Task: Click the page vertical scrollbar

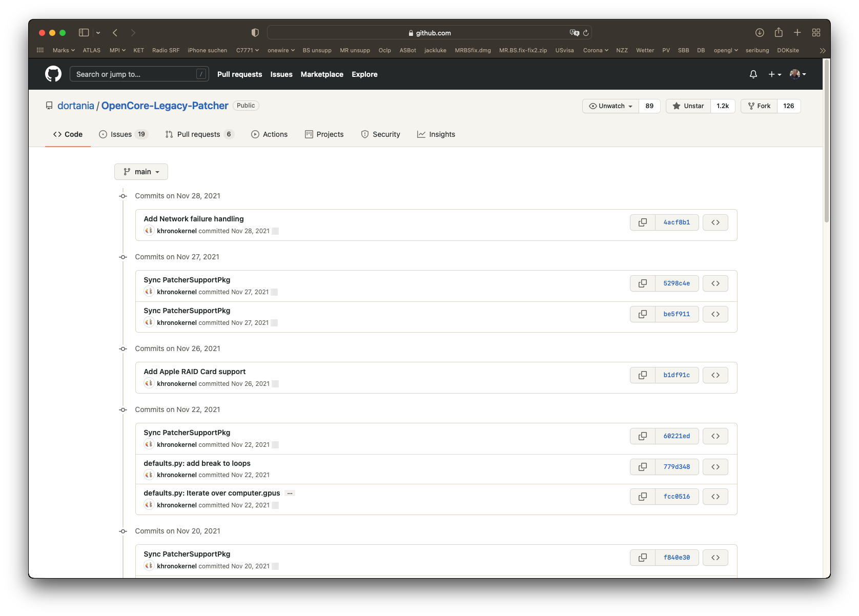Action: (x=826, y=141)
